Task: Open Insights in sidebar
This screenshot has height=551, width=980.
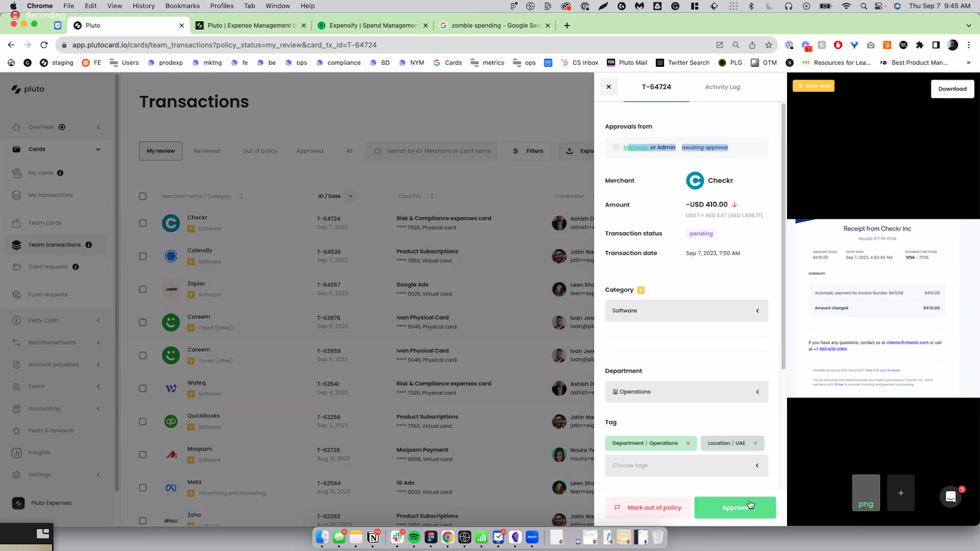Action: (39, 452)
